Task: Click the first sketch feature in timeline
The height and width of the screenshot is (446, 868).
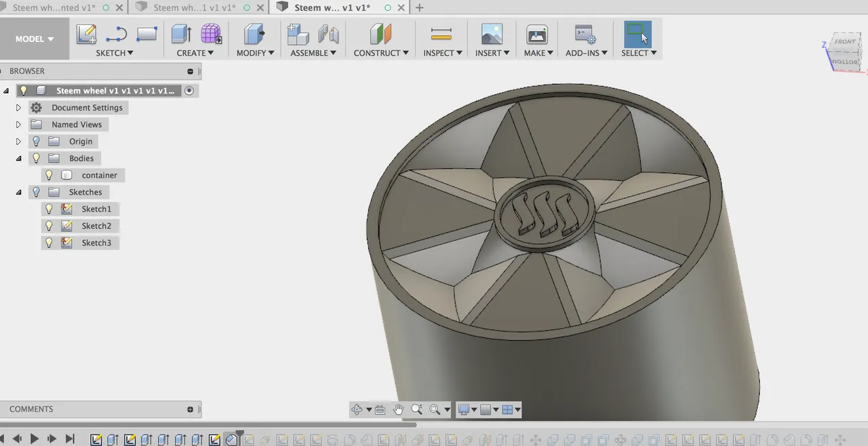Action: click(96, 440)
